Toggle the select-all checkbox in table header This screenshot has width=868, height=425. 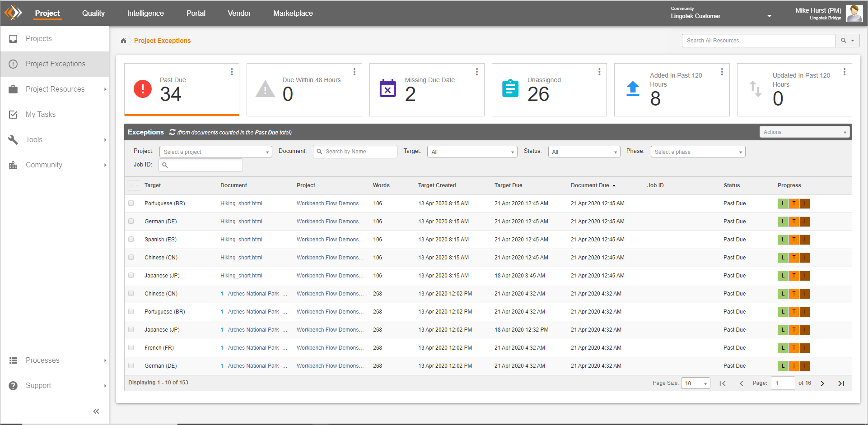click(131, 185)
